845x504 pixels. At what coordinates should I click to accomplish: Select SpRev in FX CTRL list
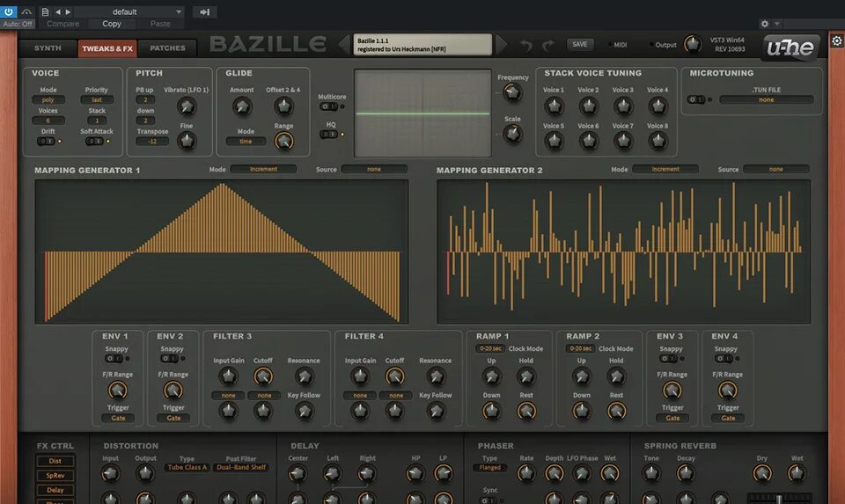(55, 476)
